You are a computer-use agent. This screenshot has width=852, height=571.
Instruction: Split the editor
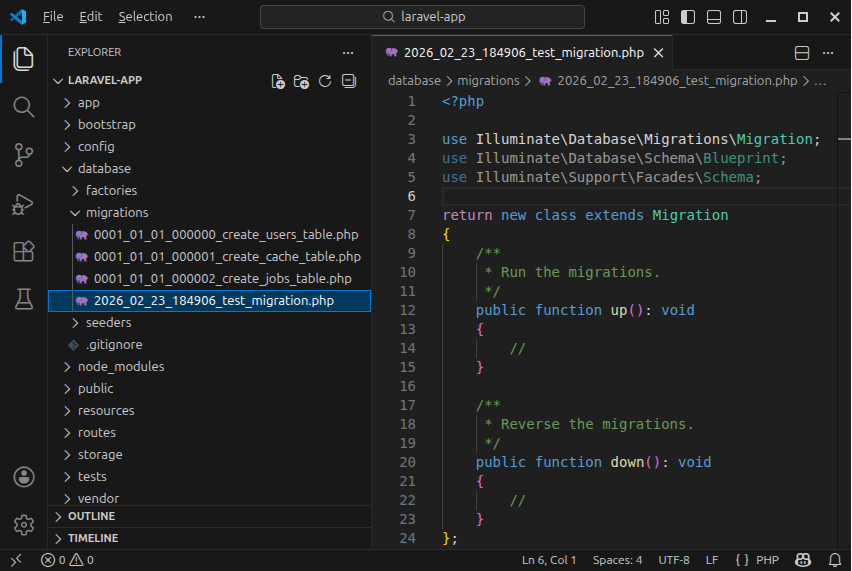[802, 53]
